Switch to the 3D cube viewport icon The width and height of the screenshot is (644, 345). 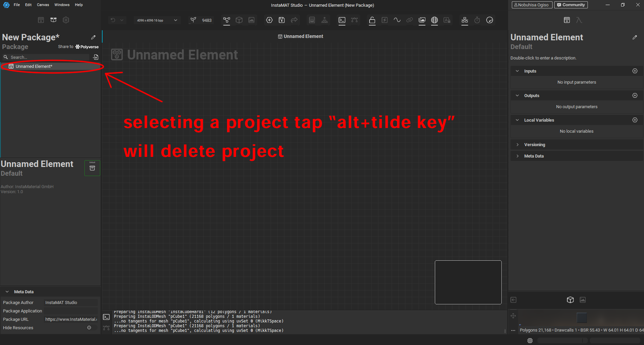(570, 300)
